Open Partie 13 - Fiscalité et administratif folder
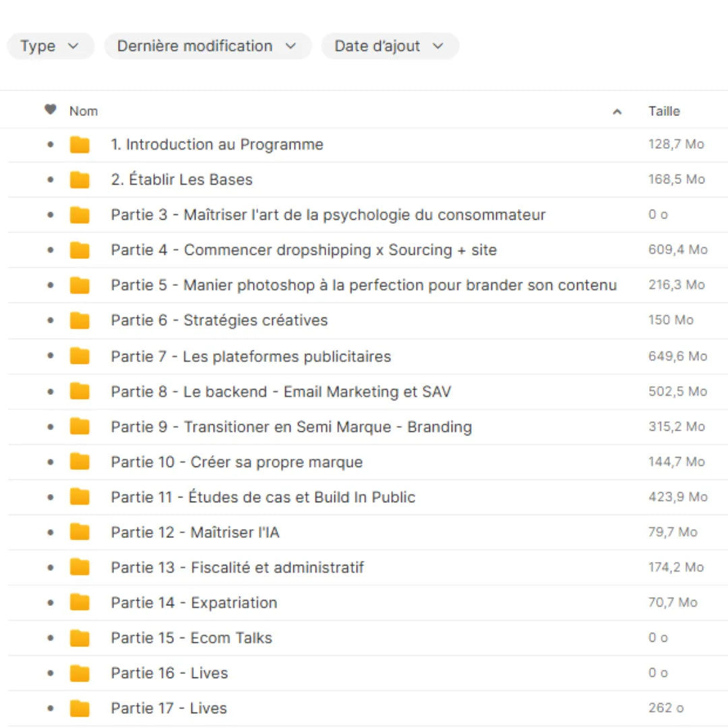 coord(237,568)
